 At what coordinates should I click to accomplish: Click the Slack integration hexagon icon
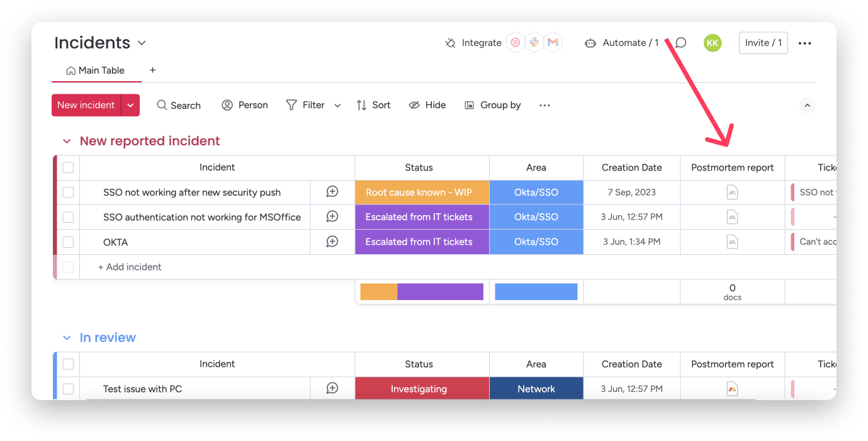[x=534, y=43]
